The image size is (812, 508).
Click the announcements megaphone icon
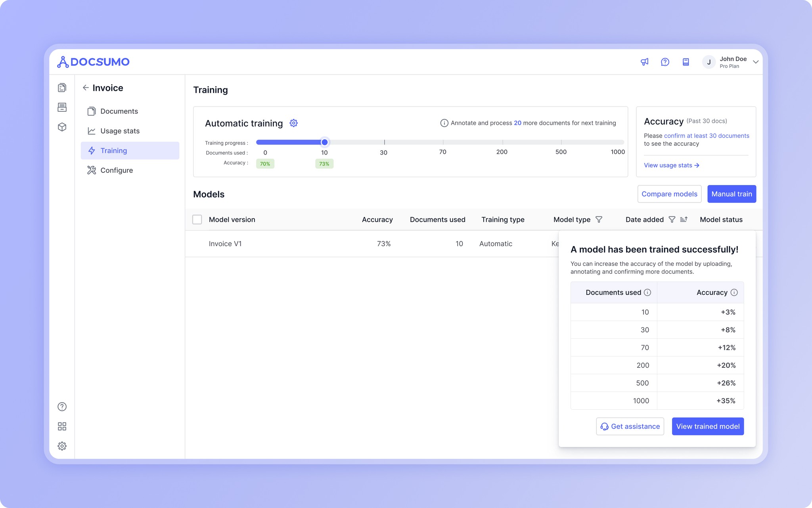pos(644,62)
